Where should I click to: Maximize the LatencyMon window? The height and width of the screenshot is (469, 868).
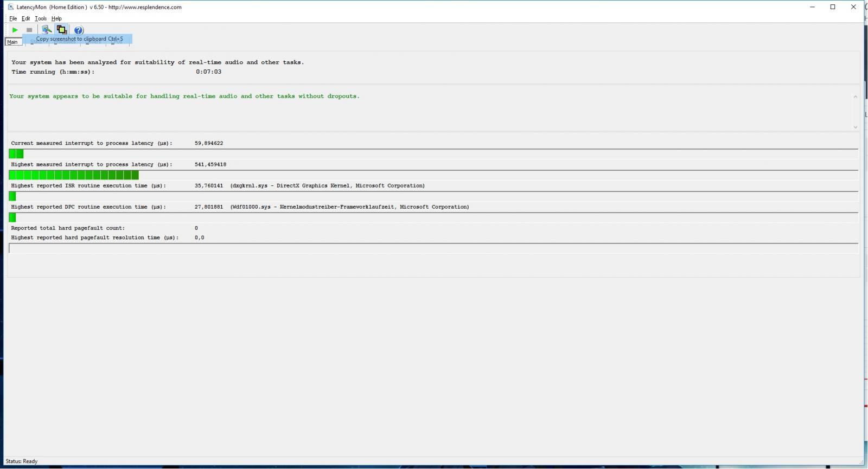833,7
